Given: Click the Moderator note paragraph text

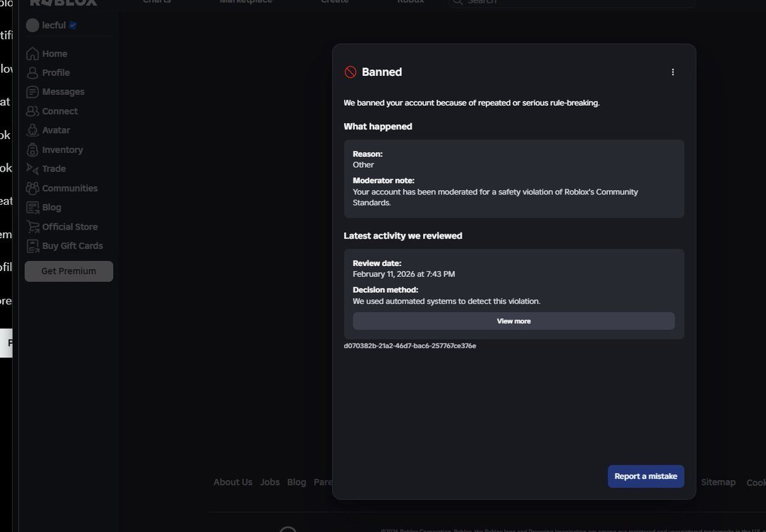Looking at the screenshot, I should [495, 197].
